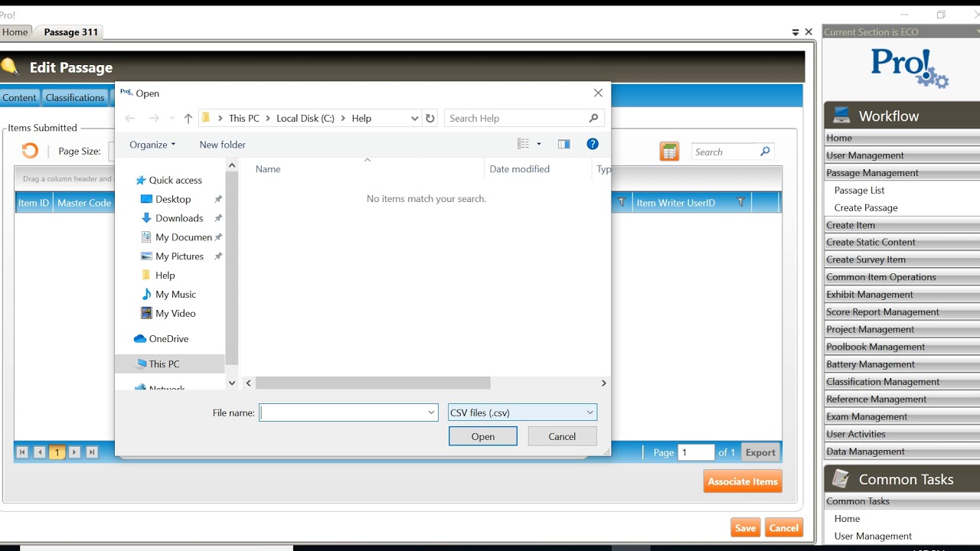Image resolution: width=980 pixels, height=551 pixels.
Task: Click the navigation pane vertical scrollbar
Action: 232,268
